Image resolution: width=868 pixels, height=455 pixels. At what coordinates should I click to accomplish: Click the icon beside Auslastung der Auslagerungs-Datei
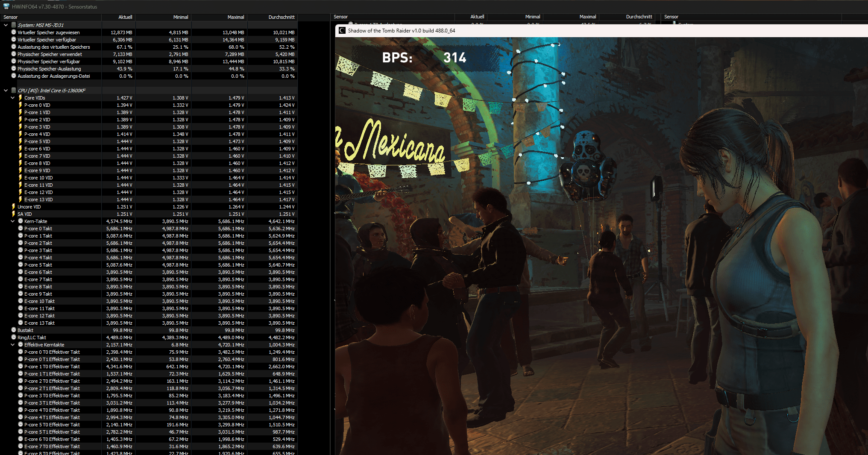pyautogui.click(x=14, y=76)
